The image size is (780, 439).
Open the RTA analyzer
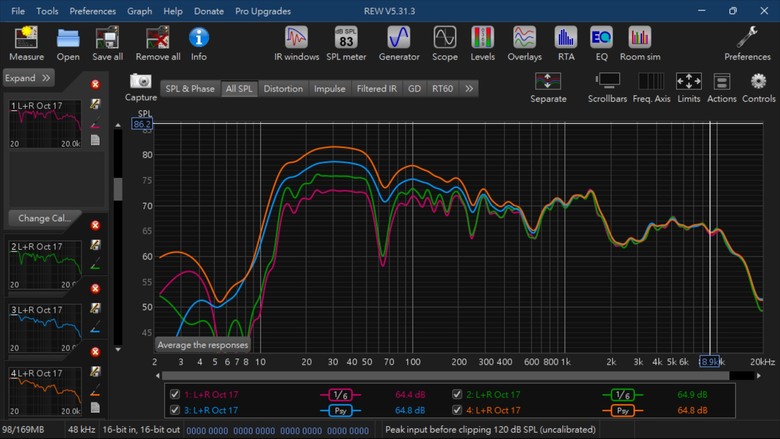566,44
